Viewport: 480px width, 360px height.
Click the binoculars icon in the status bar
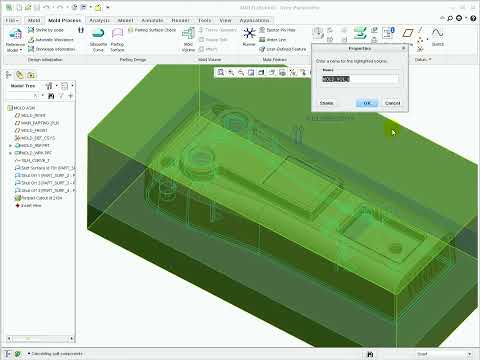[x=370, y=354]
